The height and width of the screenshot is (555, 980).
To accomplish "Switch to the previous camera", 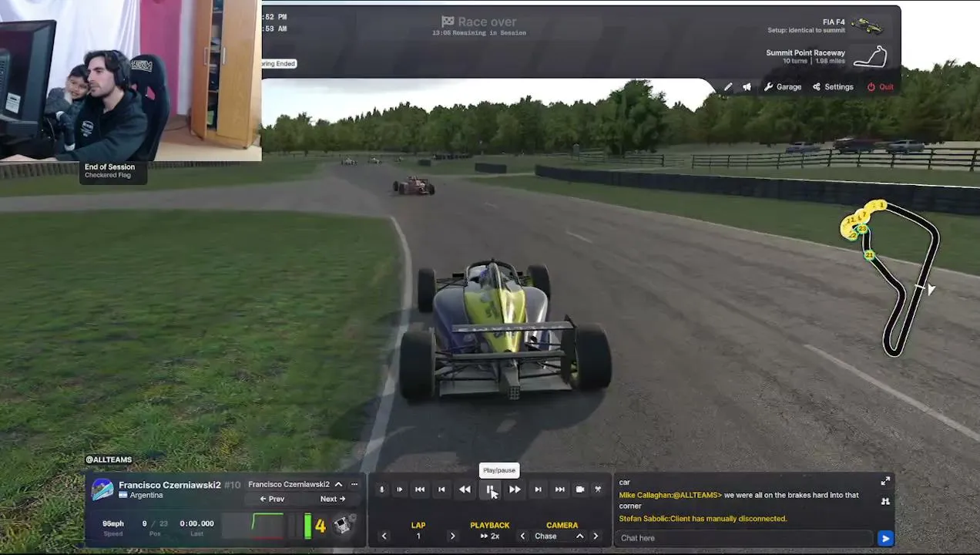I will click(522, 536).
